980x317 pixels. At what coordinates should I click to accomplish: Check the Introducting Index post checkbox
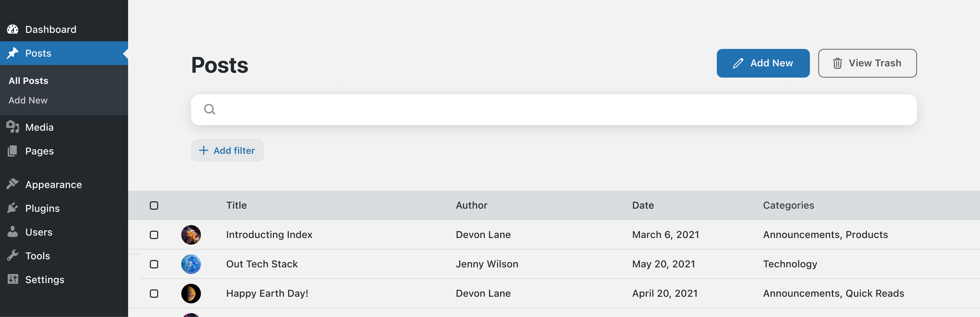point(154,235)
